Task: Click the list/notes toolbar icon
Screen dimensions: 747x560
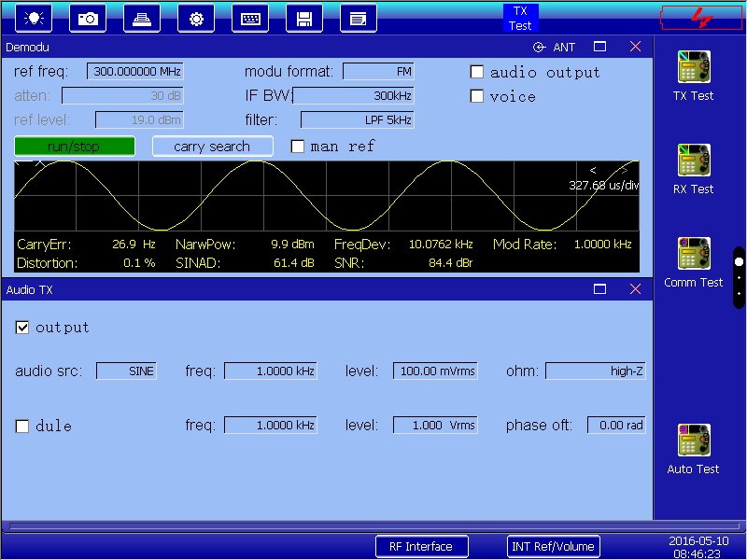Action: click(x=359, y=18)
